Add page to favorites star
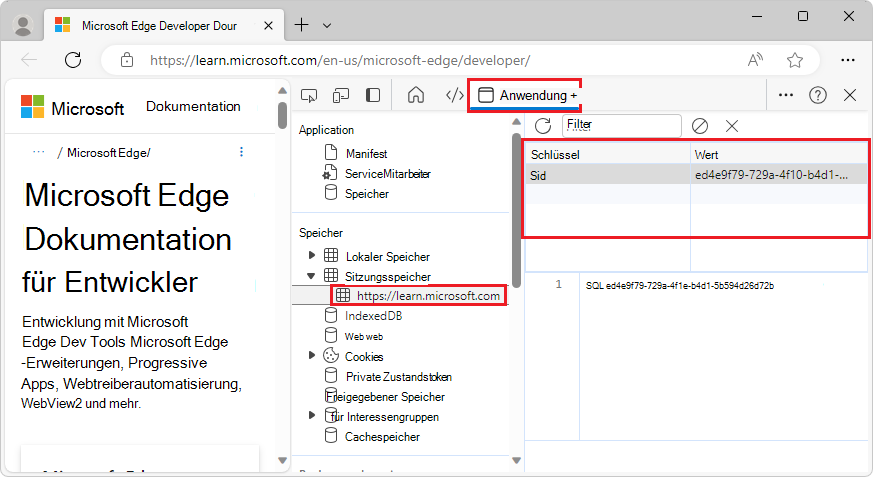Viewport: 873px width, 477px height. tap(794, 60)
